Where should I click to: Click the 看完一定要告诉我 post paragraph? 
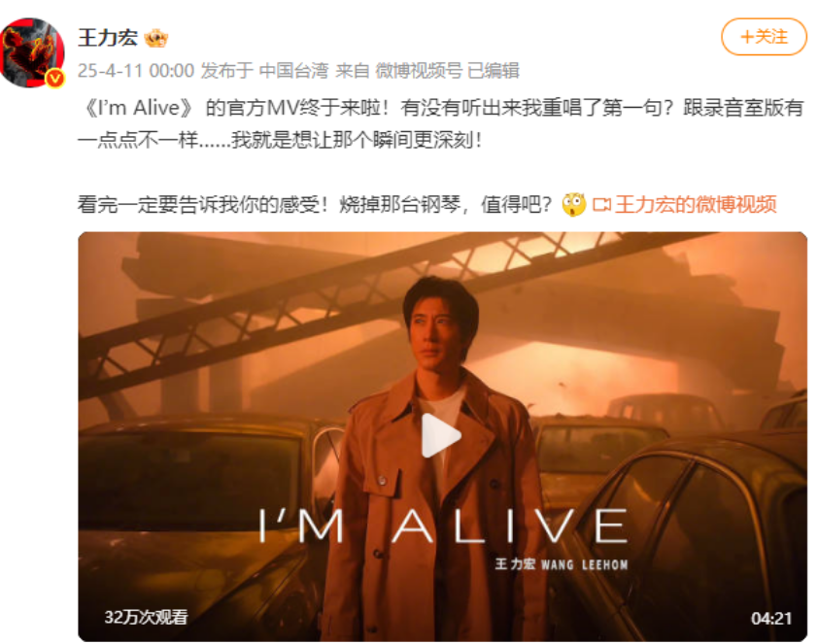315,204
